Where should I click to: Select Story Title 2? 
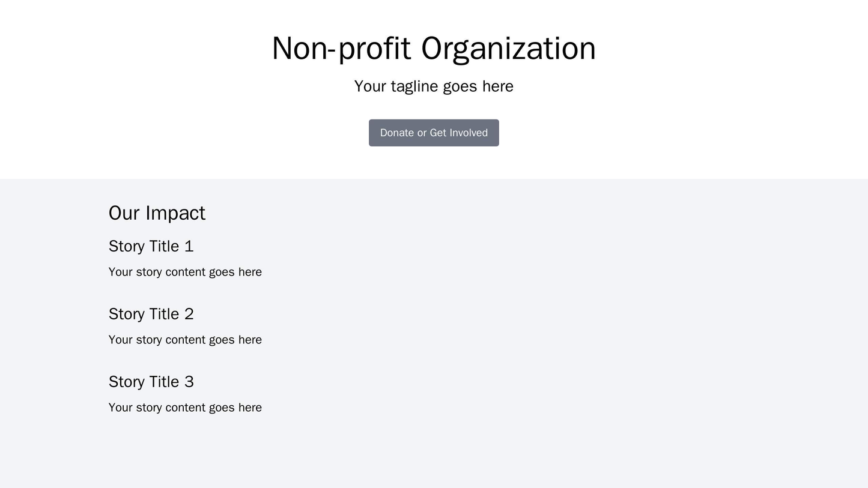click(151, 314)
